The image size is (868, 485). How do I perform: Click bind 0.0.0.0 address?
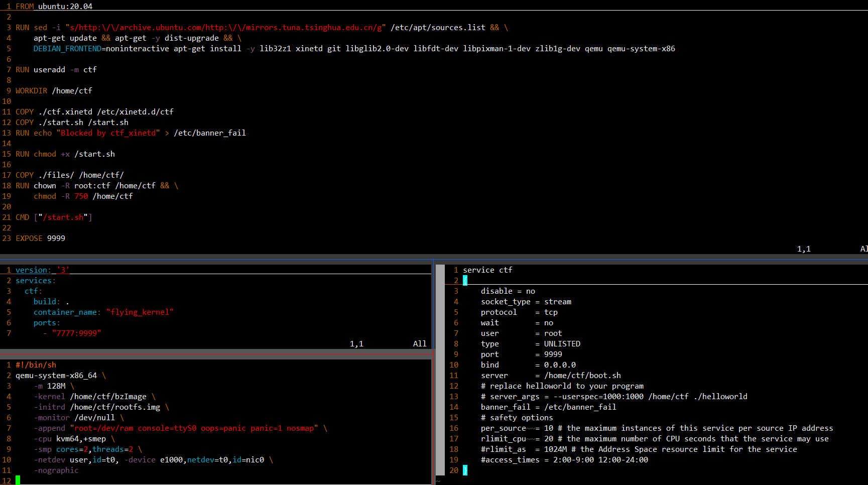point(560,365)
